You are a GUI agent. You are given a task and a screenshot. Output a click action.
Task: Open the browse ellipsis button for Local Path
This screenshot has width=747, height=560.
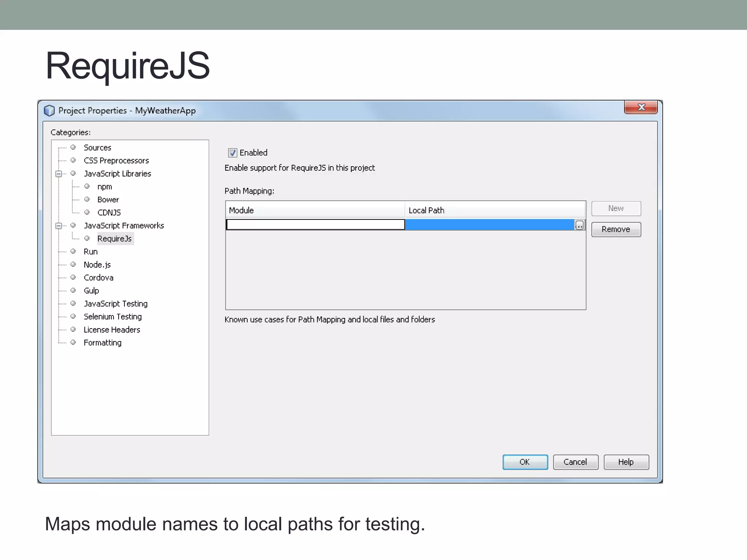pos(579,225)
